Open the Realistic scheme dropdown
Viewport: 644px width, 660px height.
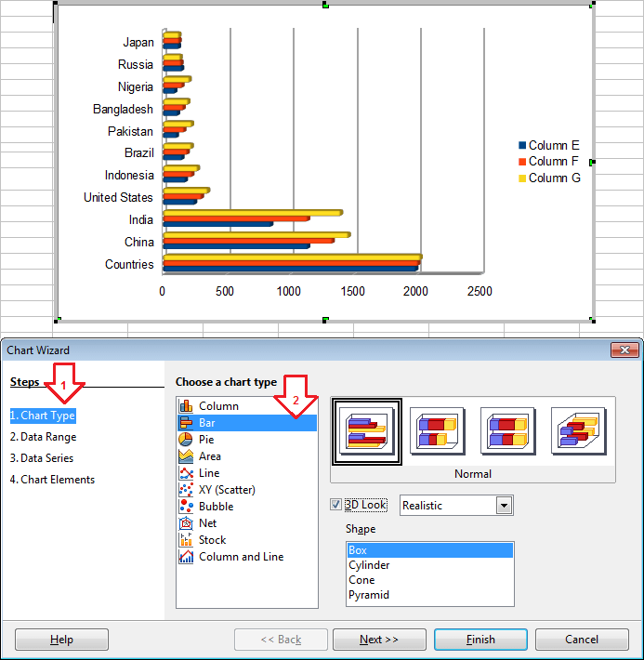coord(504,506)
